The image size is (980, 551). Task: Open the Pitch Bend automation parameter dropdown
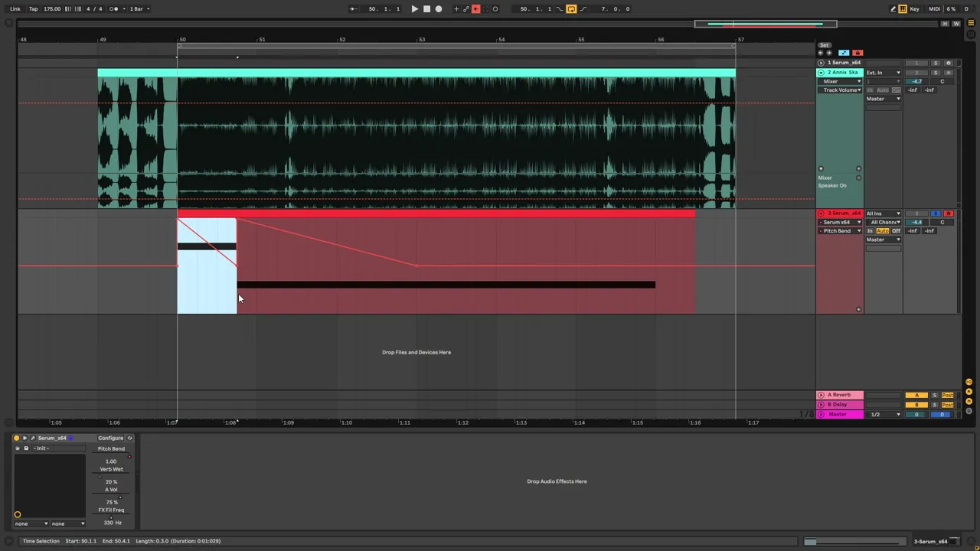[841, 231]
